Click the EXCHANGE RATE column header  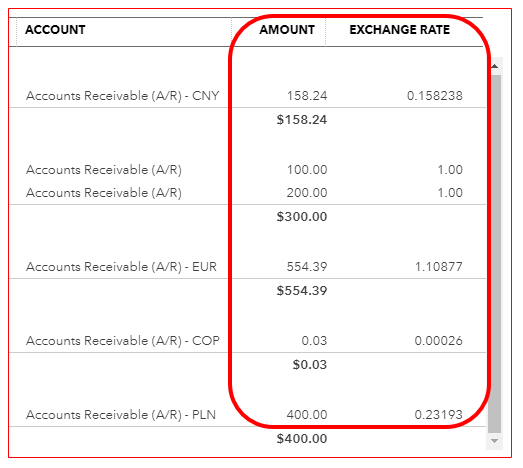(400, 30)
